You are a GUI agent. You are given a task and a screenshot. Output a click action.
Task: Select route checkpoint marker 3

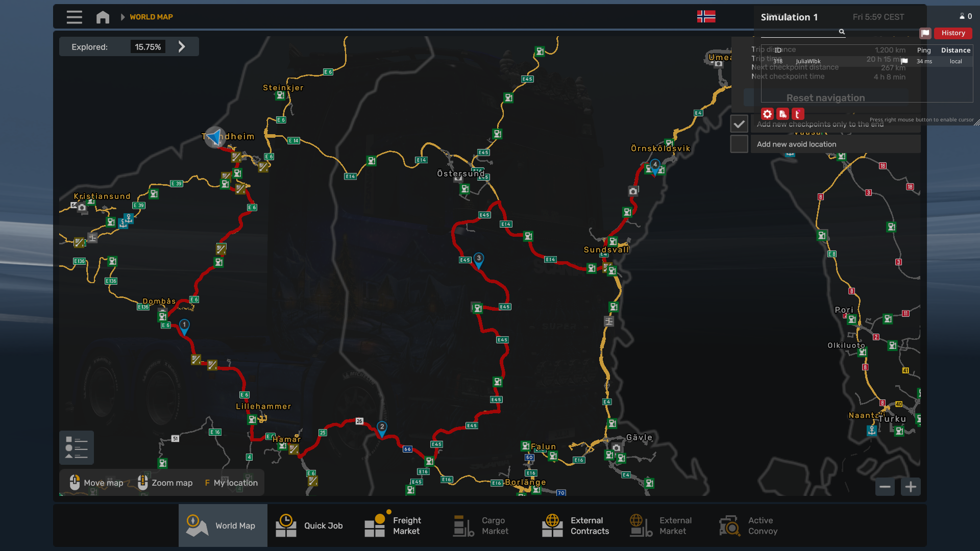478,259
